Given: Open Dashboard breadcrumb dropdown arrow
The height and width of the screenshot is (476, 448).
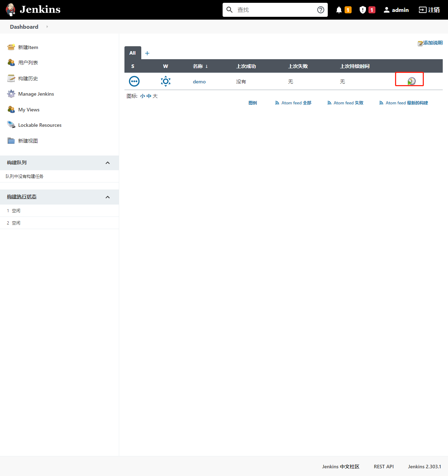Looking at the screenshot, I should [x=47, y=27].
